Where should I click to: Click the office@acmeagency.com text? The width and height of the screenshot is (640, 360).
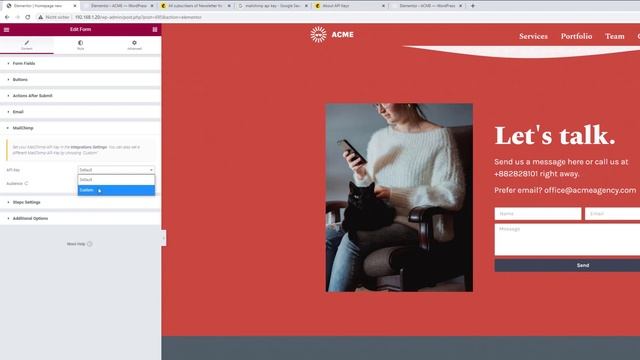tap(590, 190)
